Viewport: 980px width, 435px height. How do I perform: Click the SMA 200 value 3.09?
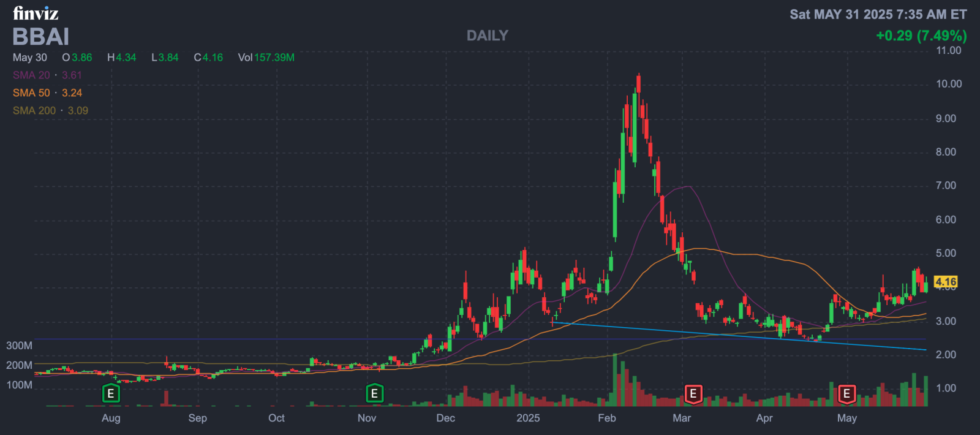coord(78,110)
